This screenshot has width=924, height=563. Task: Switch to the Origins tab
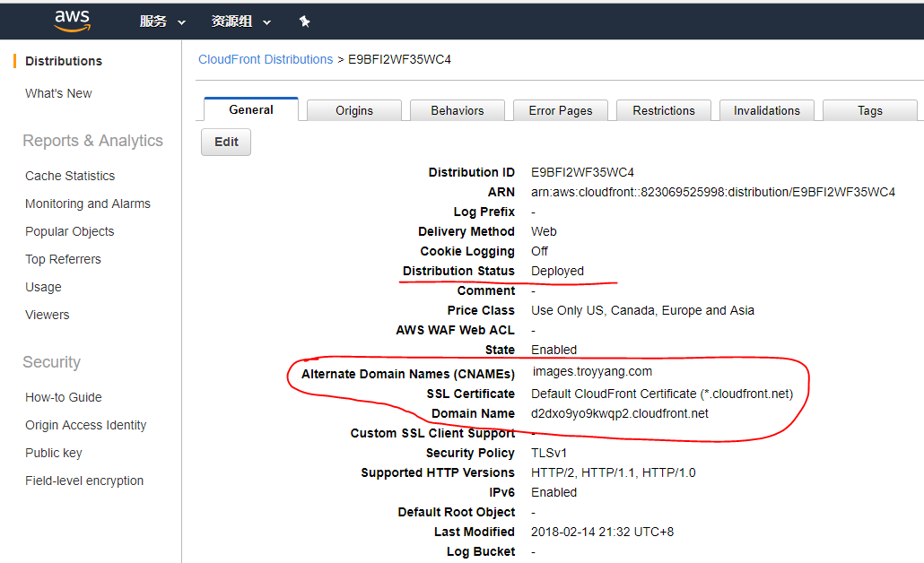[x=354, y=110]
